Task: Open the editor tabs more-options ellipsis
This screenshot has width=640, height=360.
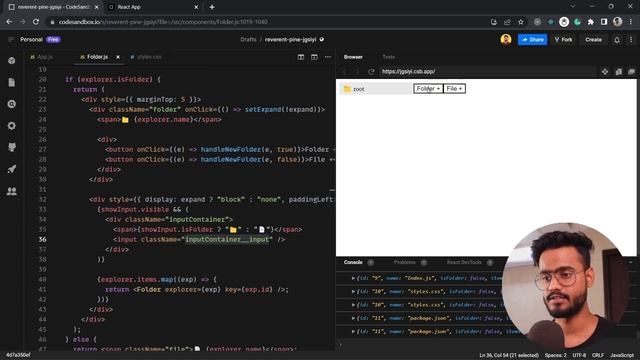Action: click(x=328, y=57)
